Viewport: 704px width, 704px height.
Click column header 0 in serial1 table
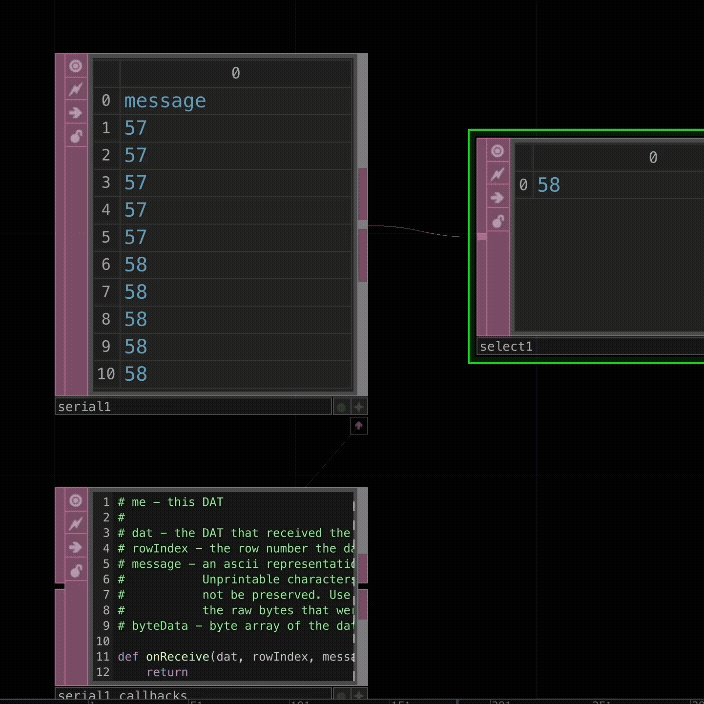point(236,73)
